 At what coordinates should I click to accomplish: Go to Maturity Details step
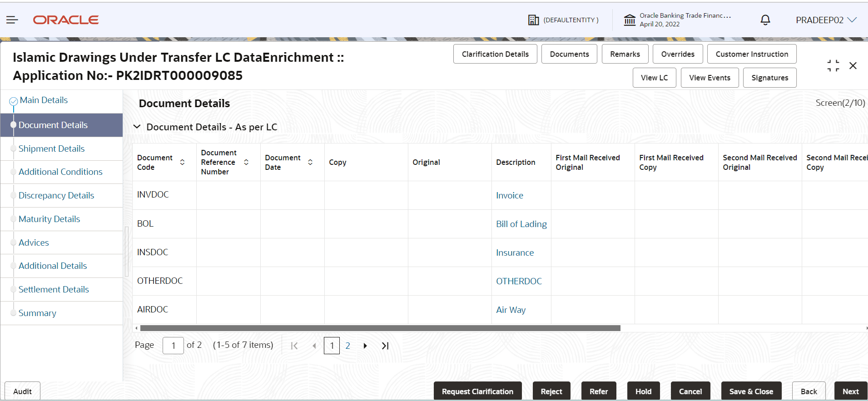(x=49, y=219)
